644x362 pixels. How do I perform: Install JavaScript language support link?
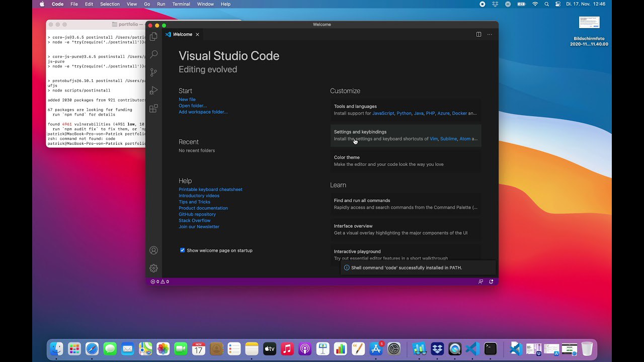(383, 113)
